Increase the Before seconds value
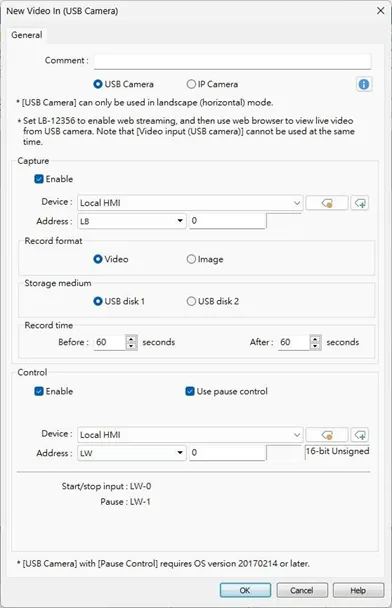 pos(131,339)
